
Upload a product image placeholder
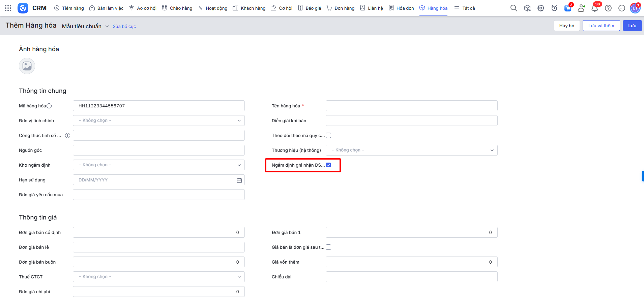click(x=27, y=66)
